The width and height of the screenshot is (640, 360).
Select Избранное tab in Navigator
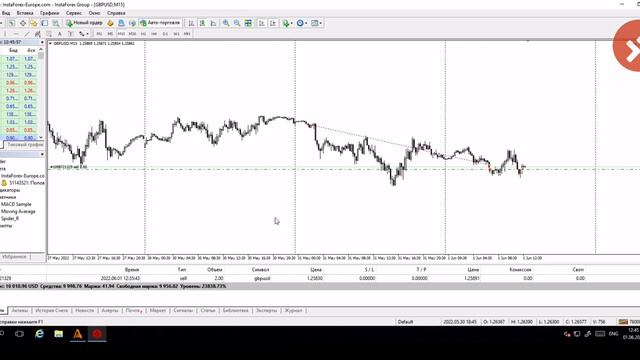point(14,257)
